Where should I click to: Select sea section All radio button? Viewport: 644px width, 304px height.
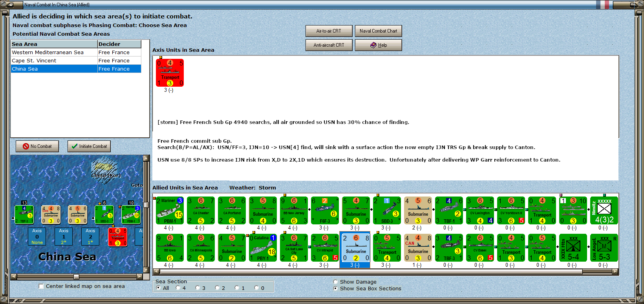pos(158,288)
